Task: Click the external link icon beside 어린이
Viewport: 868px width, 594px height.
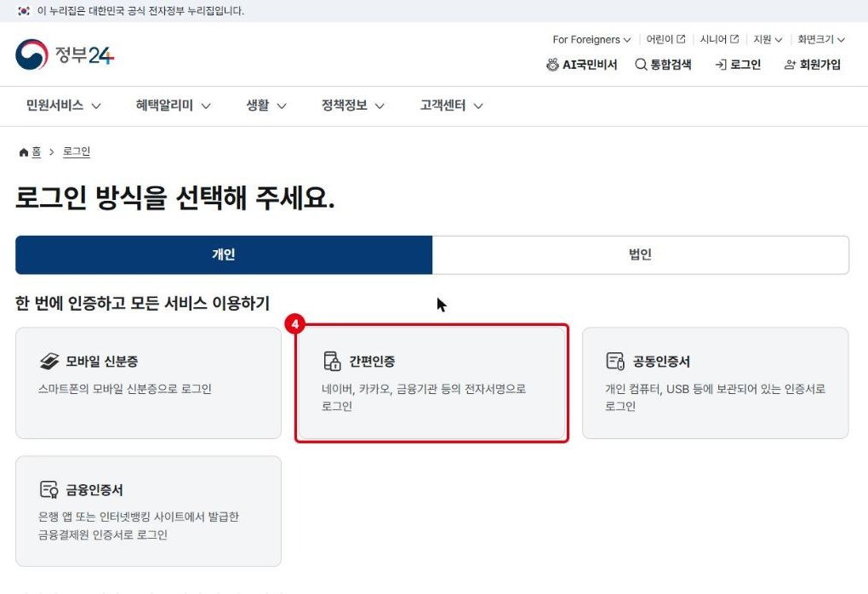Action: point(681,39)
